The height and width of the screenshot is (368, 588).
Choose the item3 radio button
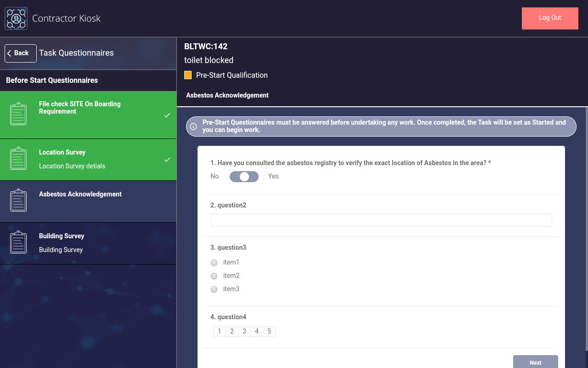click(214, 289)
